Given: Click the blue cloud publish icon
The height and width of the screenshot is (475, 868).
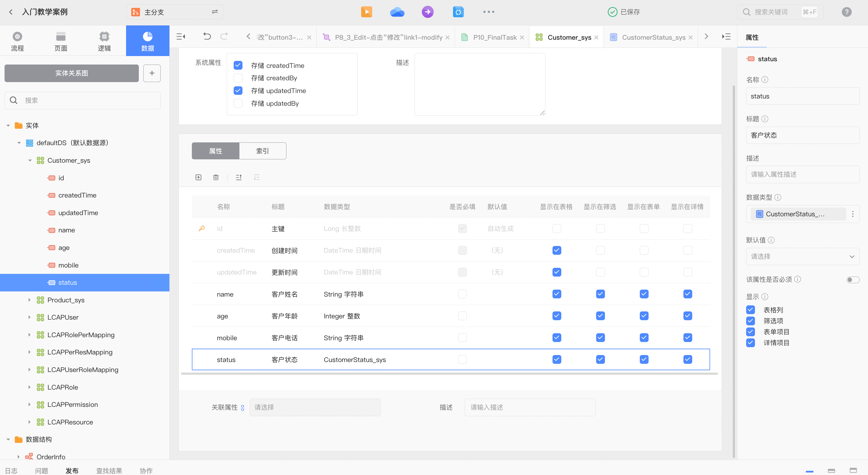Looking at the screenshot, I should [x=397, y=12].
